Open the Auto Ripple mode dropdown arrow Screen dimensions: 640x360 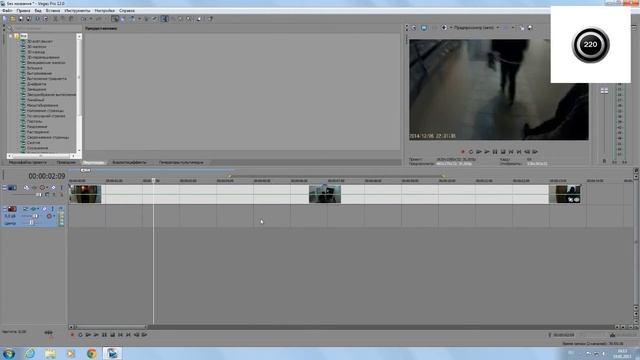pyautogui.click(x=139, y=19)
